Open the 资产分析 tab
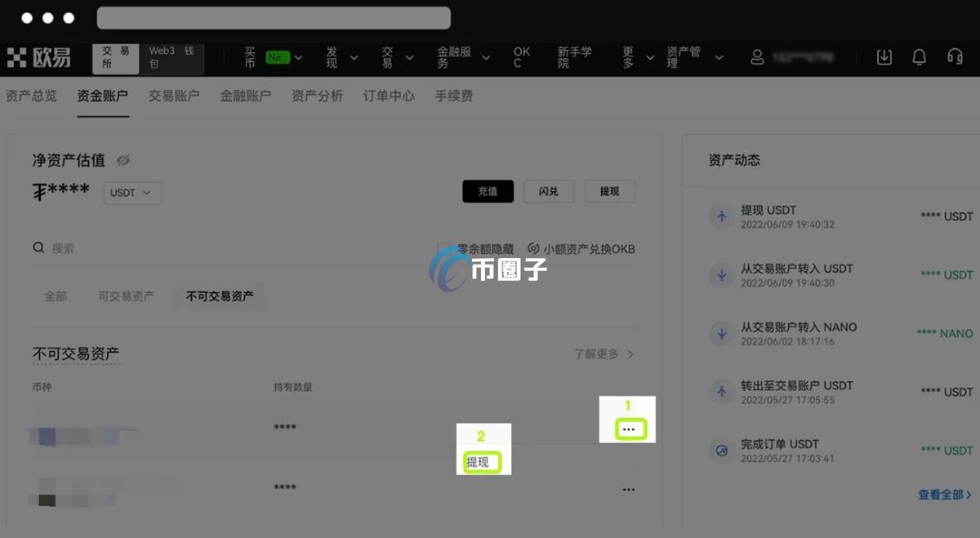This screenshot has width=980, height=538. [316, 96]
